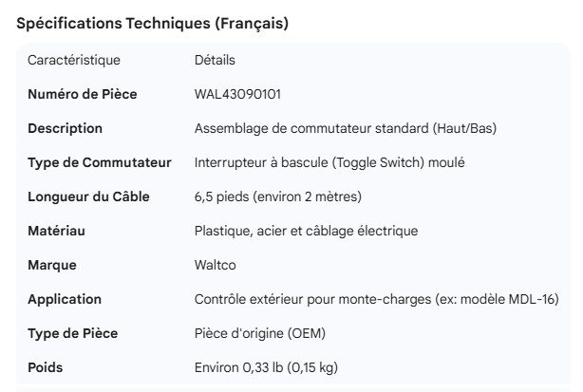The height and width of the screenshot is (392, 583).
Task: Select the Description row label
Action: (x=65, y=128)
